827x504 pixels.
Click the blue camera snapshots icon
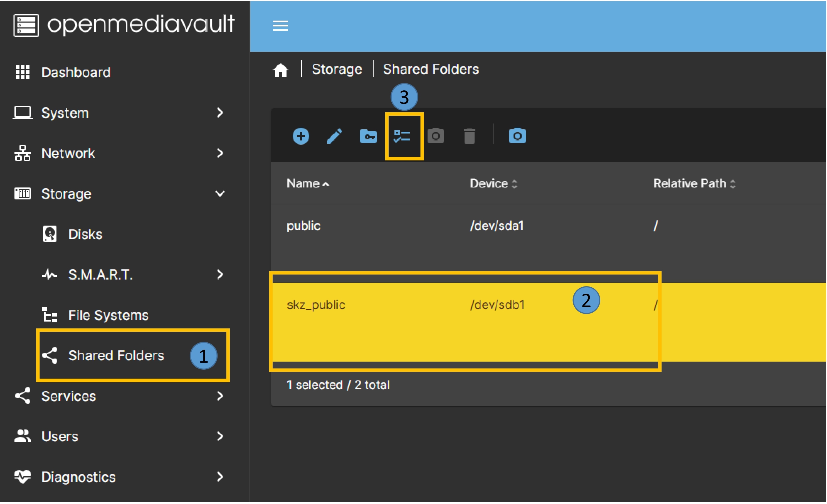(x=518, y=136)
